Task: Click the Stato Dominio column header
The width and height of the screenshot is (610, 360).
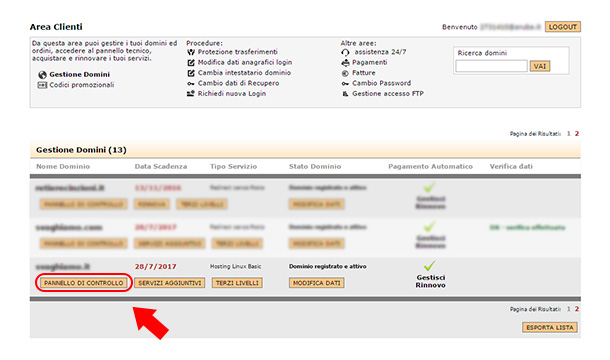Action: 315,167
